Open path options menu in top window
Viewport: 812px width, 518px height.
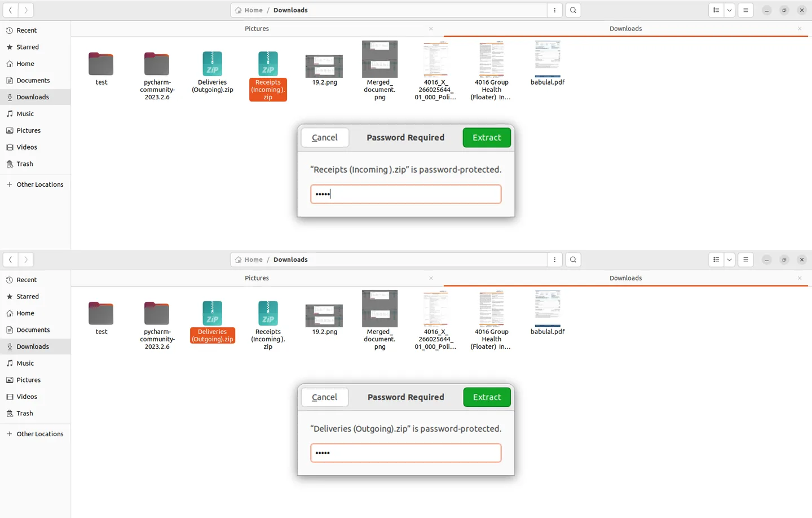(555, 10)
